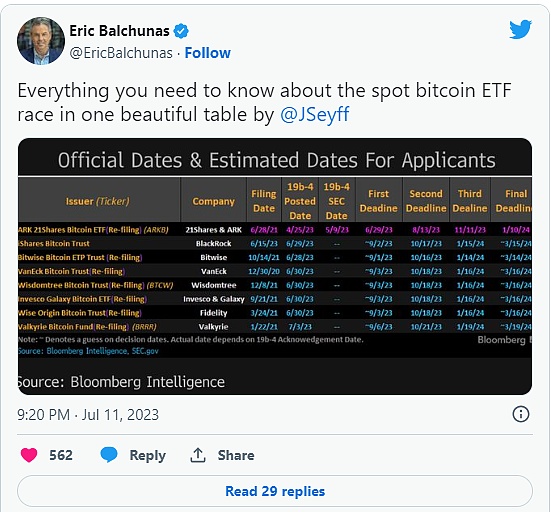Click the Source: Bloomberg Intelligence caption
The width and height of the screenshot is (551, 512).
pos(121,382)
